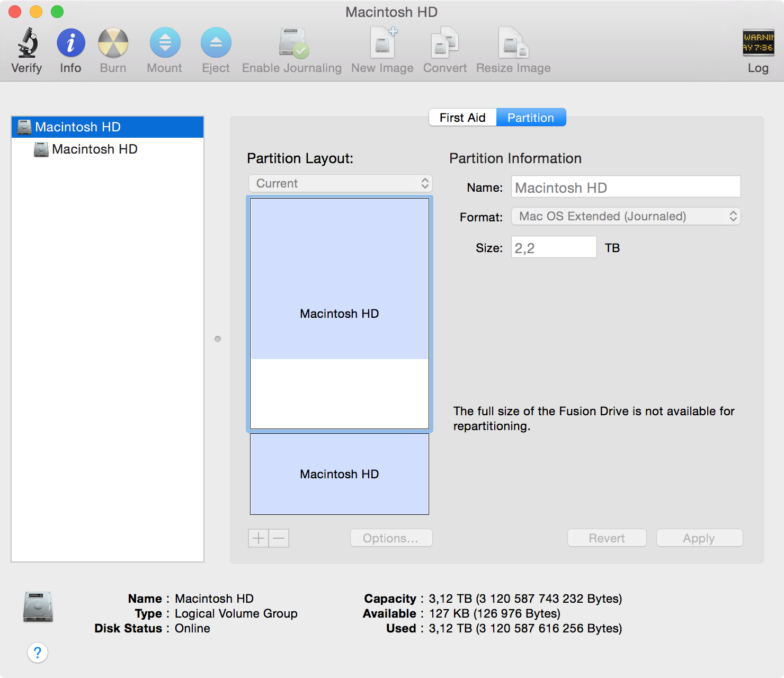Open the Log viewer icon
The image size is (784, 678).
click(x=758, y=42)
